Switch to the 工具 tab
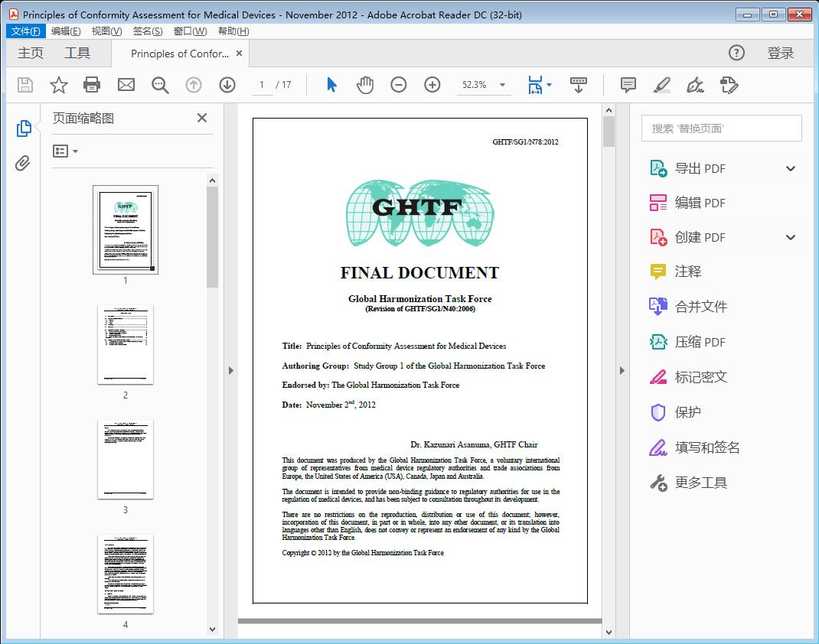819x644 pixels. coord(77,53)
